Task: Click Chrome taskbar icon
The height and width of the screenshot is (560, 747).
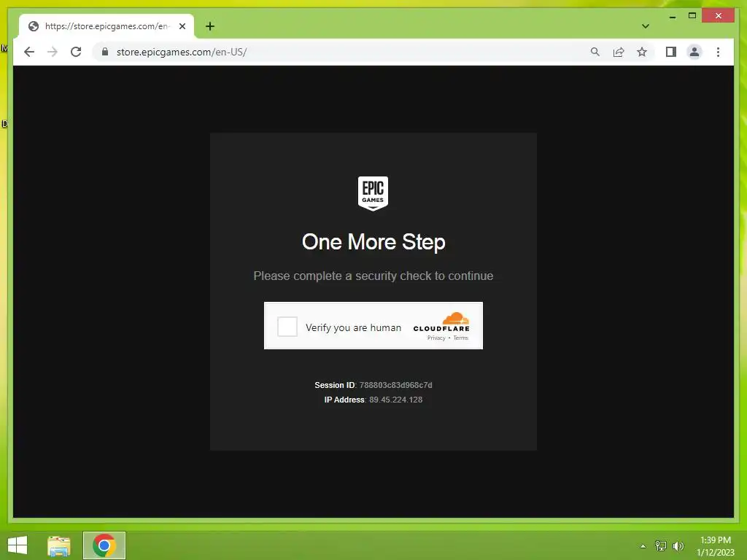Action: [x=104, y=545]
